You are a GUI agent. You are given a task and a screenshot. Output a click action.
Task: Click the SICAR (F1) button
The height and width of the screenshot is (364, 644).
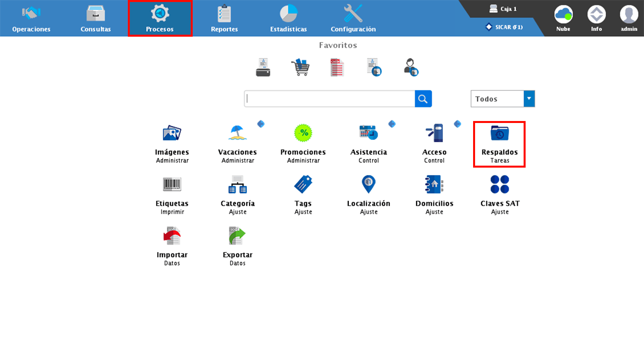(x=504, y=27)
